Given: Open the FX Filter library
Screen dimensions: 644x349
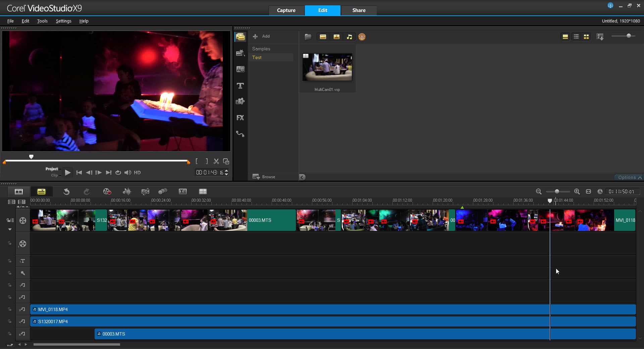Looking at the screenshot, I should tap(240, 118).
